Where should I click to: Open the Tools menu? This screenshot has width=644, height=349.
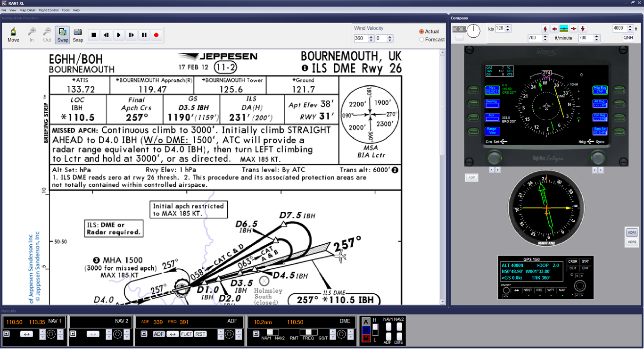(66, 10)
